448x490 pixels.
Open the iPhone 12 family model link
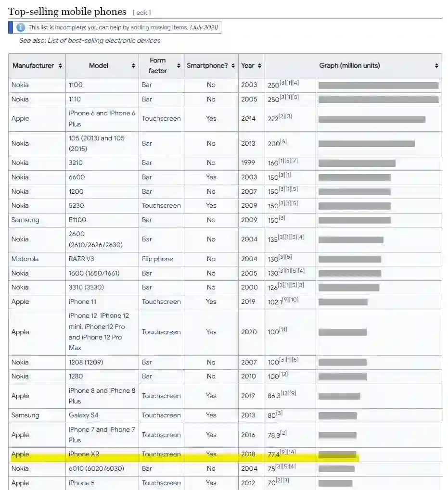click(99, 332)
